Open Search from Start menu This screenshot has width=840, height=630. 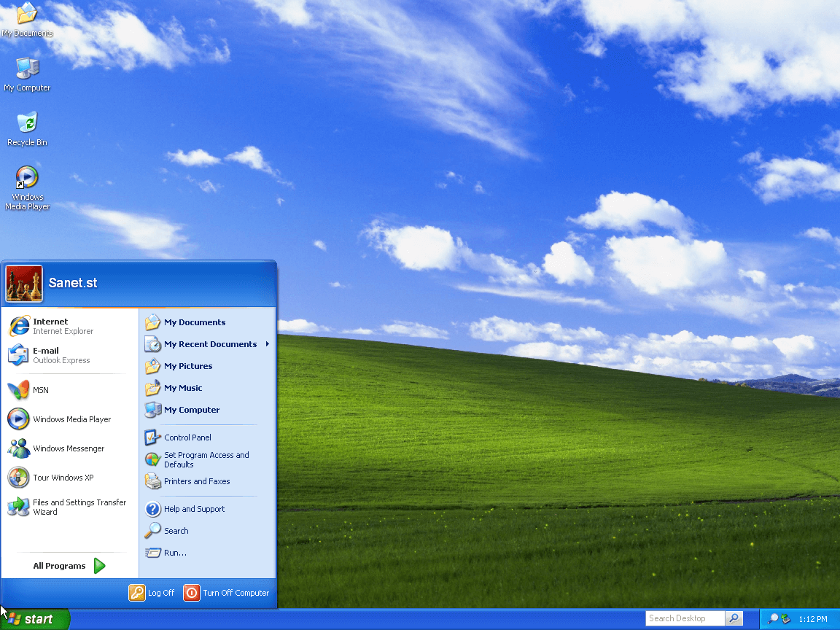coord(209,531)
